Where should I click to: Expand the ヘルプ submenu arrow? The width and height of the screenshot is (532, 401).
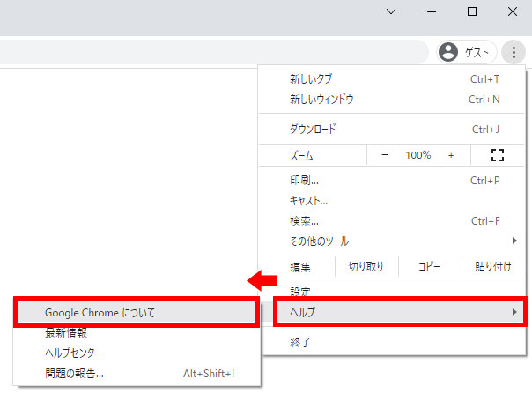514,312
